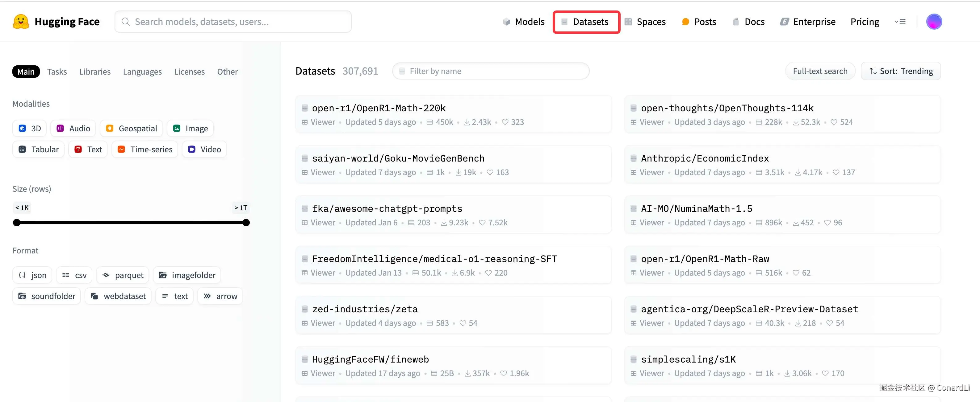Toggle the parquet format filter
This screenshot has width=980, height=402.
[x=123, y=275]
